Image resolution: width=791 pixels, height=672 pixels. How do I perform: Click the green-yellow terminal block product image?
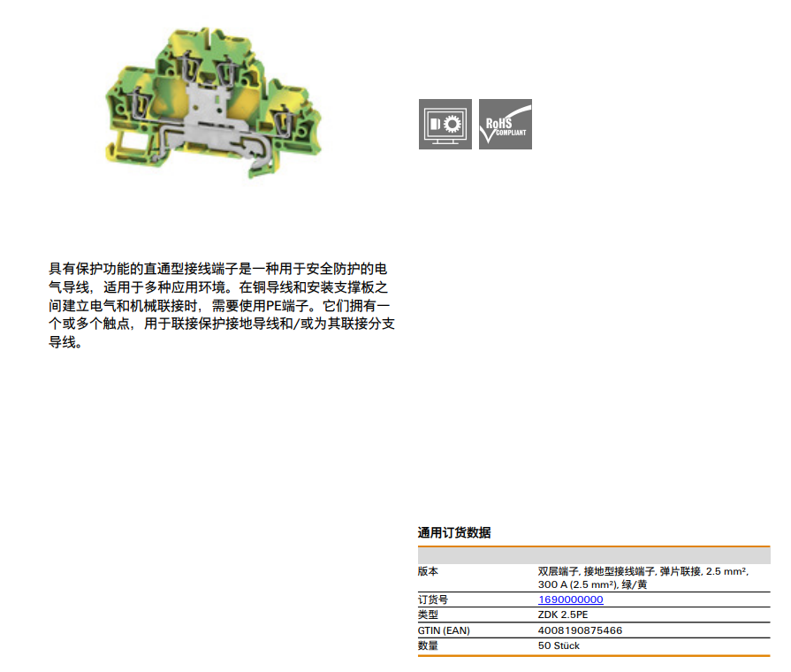coord(213,101)
